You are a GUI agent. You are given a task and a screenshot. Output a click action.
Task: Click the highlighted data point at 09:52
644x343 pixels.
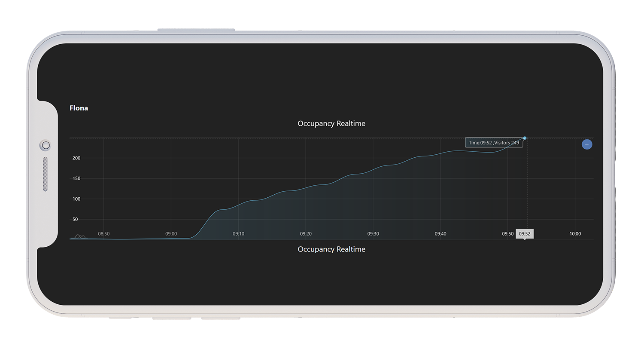[x=525, y=138]
